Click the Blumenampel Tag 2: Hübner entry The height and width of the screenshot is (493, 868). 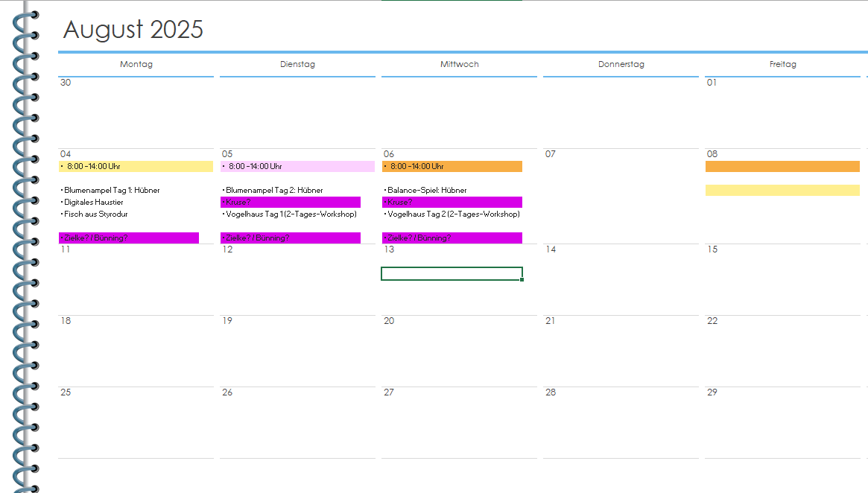click(274, 191)
